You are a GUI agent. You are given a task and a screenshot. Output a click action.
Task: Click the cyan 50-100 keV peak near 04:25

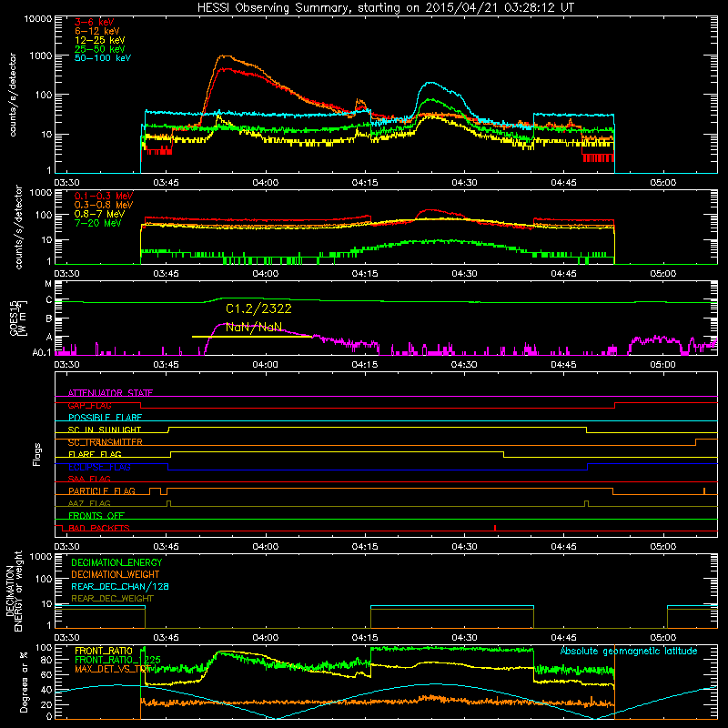tap(430, 83)
